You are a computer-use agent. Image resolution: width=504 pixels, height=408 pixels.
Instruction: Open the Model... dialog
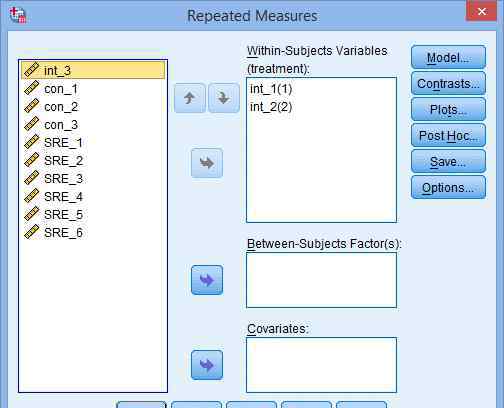pos(448,57)
